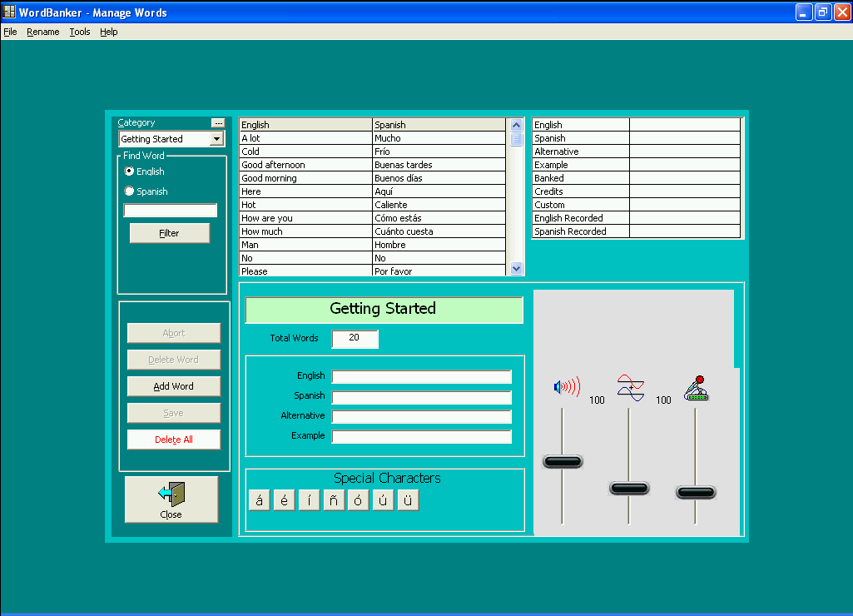Viewport: 853px width, 616px height.
Task: Select the 'Here' word row
Action: [x=373, y=191]
